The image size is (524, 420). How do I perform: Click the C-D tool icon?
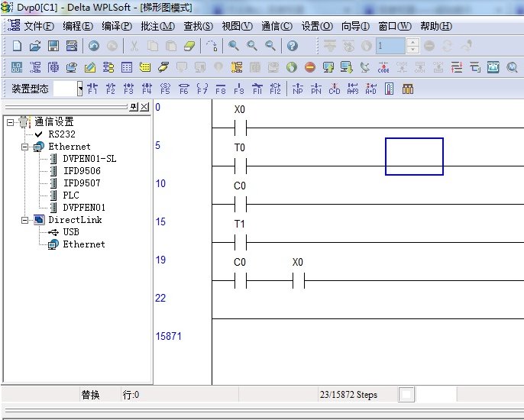(335, 89)
